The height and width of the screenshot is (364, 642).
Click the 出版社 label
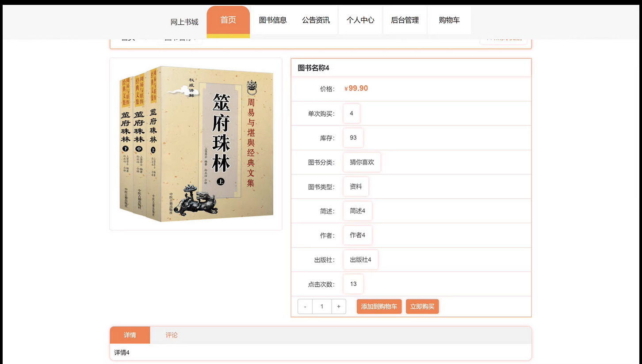point(325,260)
